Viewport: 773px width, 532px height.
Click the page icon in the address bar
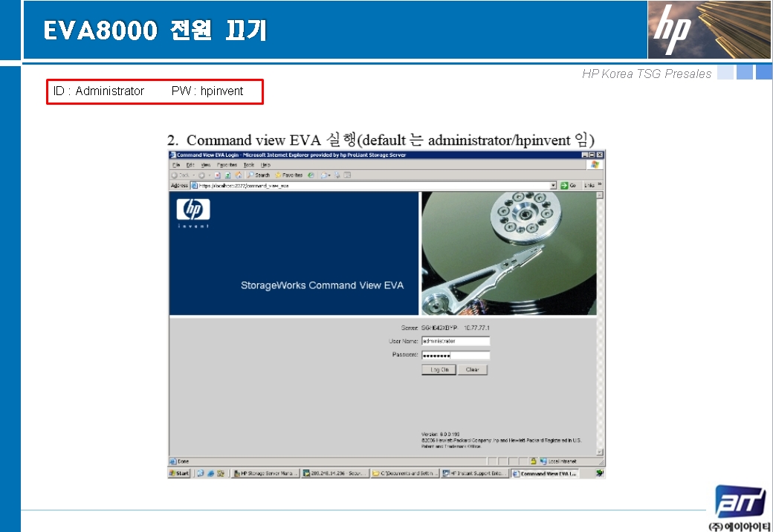(195, 186)
